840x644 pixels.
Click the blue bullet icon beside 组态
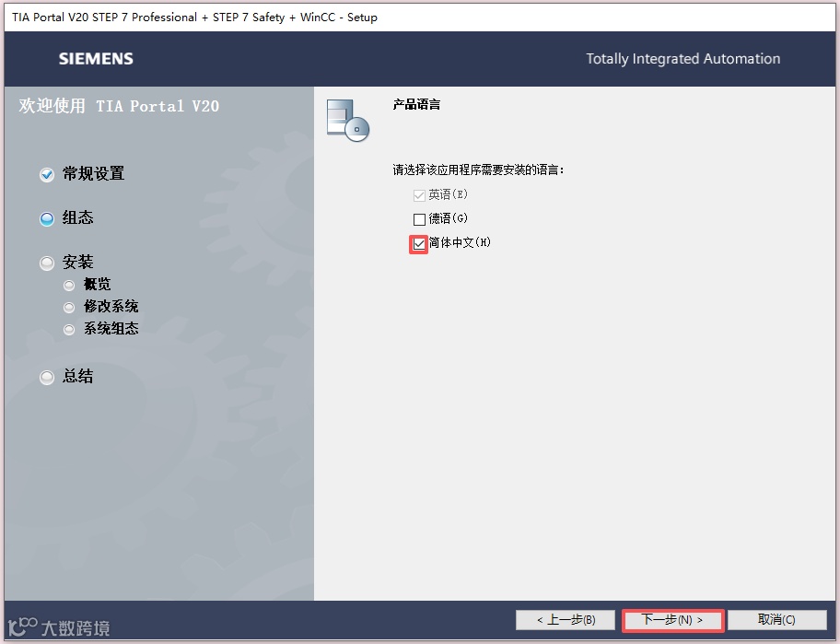(x=47, y=218)
